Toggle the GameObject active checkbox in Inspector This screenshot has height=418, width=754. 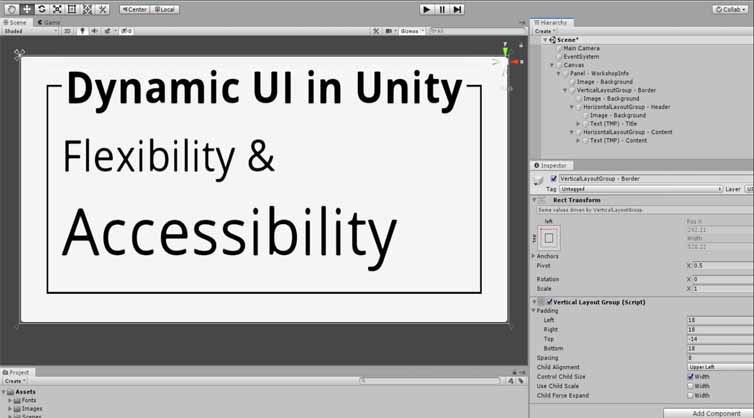click(x=553, y=178)
